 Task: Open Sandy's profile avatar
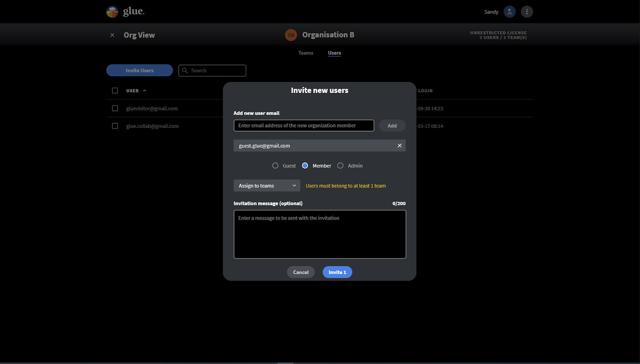click(510, 12)
